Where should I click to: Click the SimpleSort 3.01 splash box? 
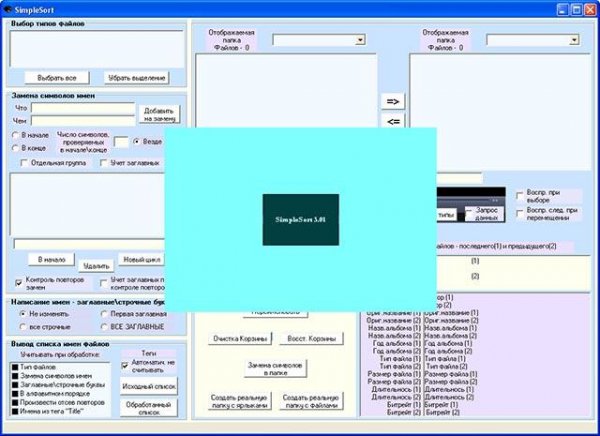click(301, 220)
